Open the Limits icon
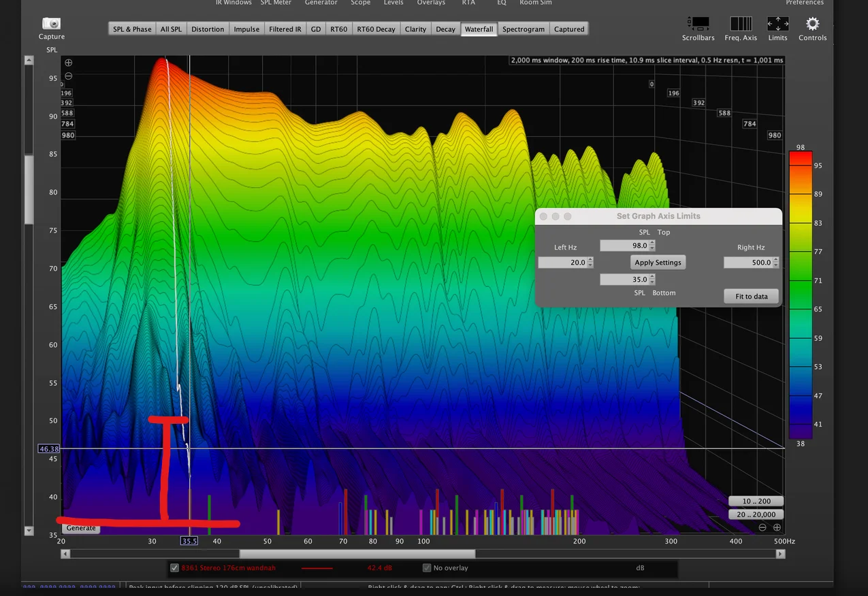Image resolution: width=868 pixels, height=596 pixels. pos(777,24)
